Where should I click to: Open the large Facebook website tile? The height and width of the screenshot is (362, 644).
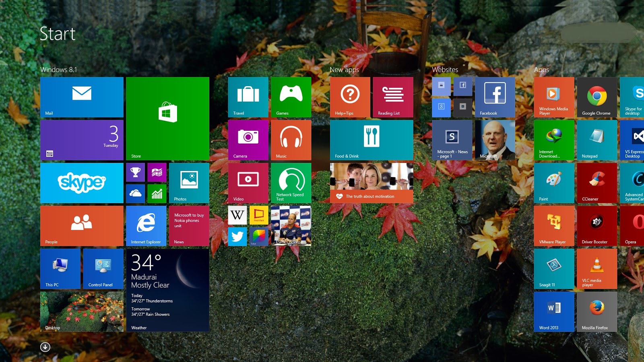click(495, 97)
